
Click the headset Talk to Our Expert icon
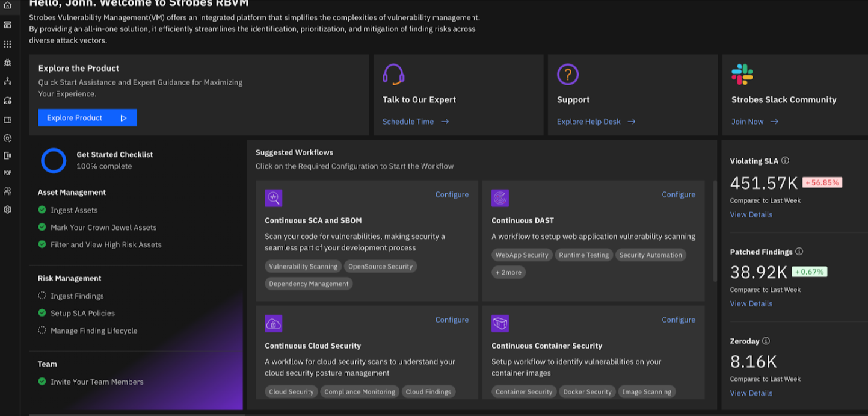pyautogui.click(x=393, y=75)
